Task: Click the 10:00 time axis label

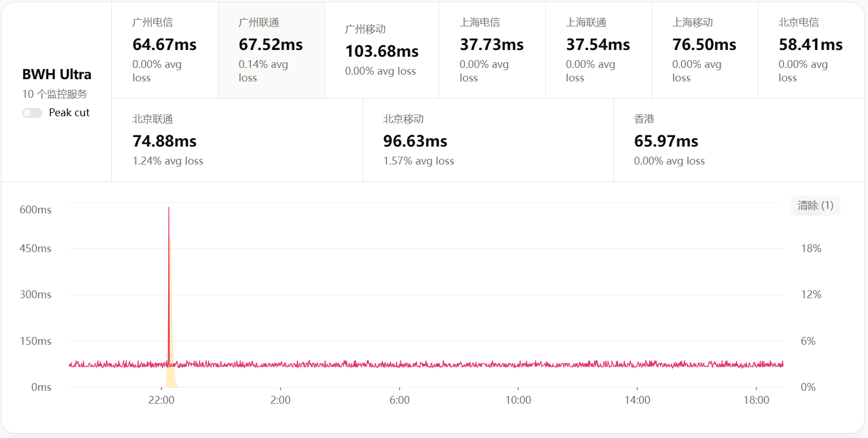Action: 518,400
